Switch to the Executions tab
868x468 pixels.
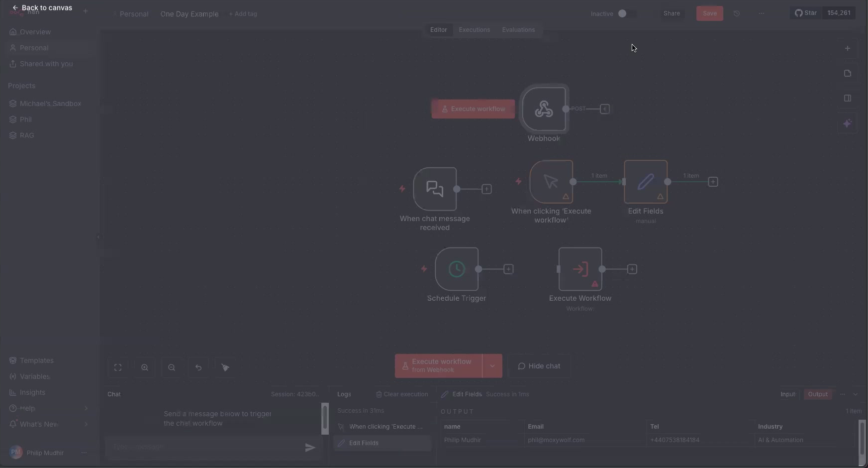475,30
